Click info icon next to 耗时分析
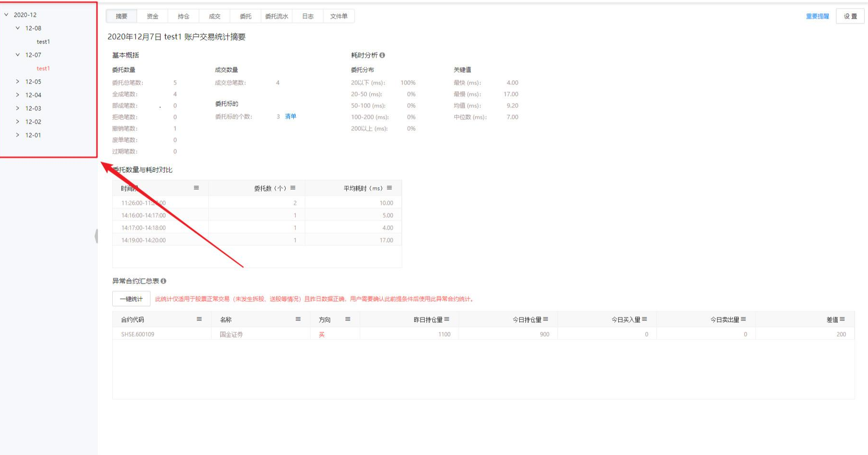This screenshot has width=868, height=455. click(382, 55)
